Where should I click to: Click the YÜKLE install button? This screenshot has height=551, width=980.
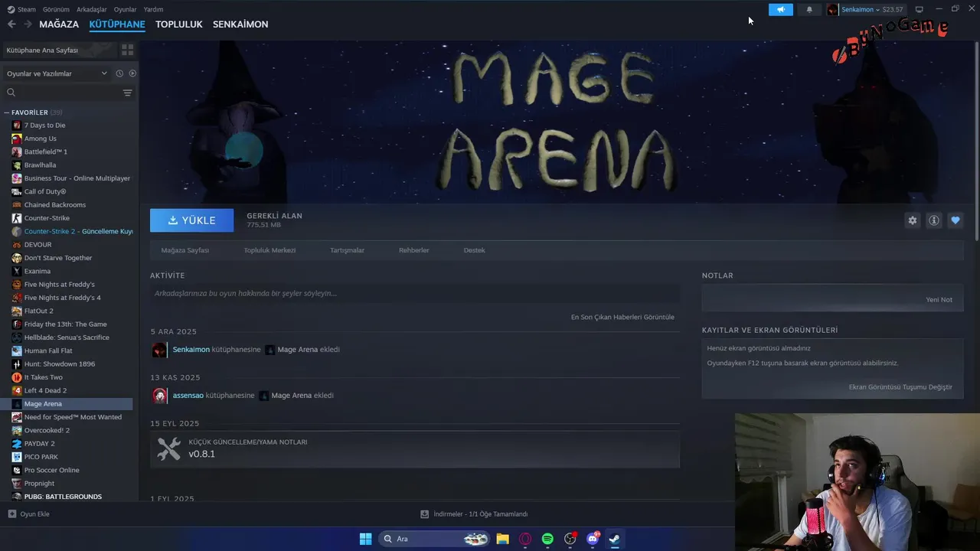(192, 220)
